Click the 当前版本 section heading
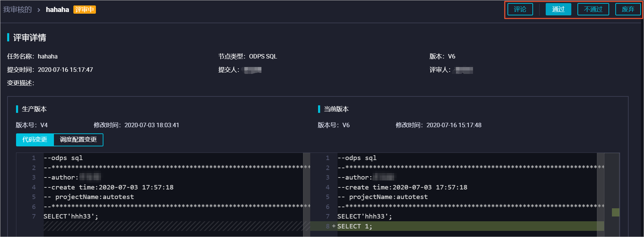The width and height of the screenshot is (644, 237). [336, 109]
